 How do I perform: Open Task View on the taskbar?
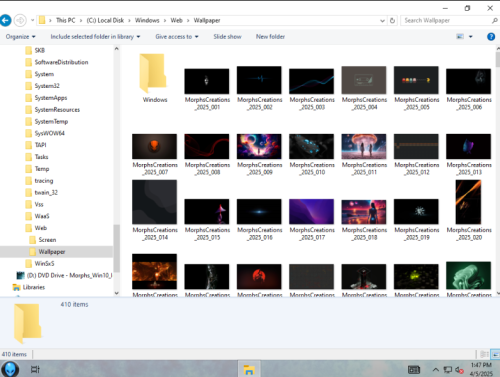pyautogui.click(x=35, y=369)
